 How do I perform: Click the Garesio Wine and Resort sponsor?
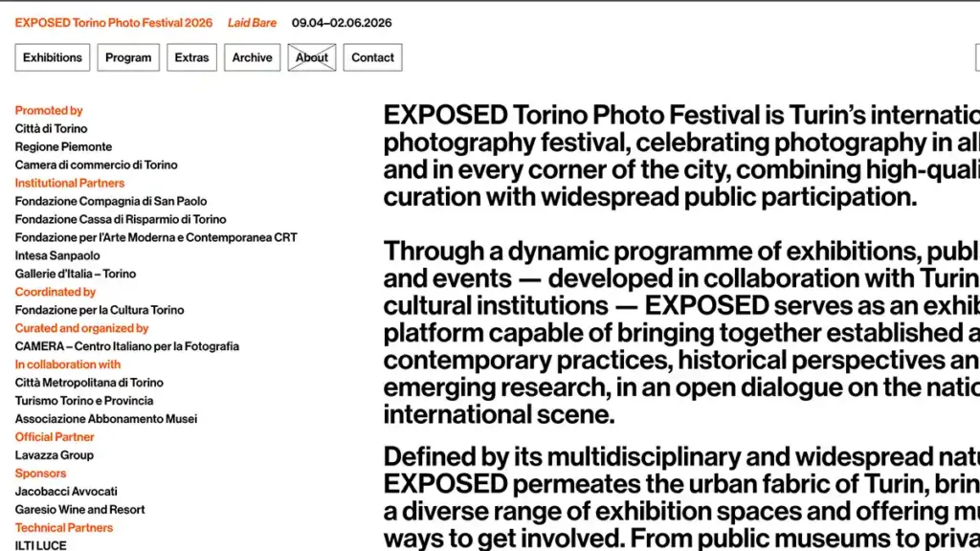(80, 510)
